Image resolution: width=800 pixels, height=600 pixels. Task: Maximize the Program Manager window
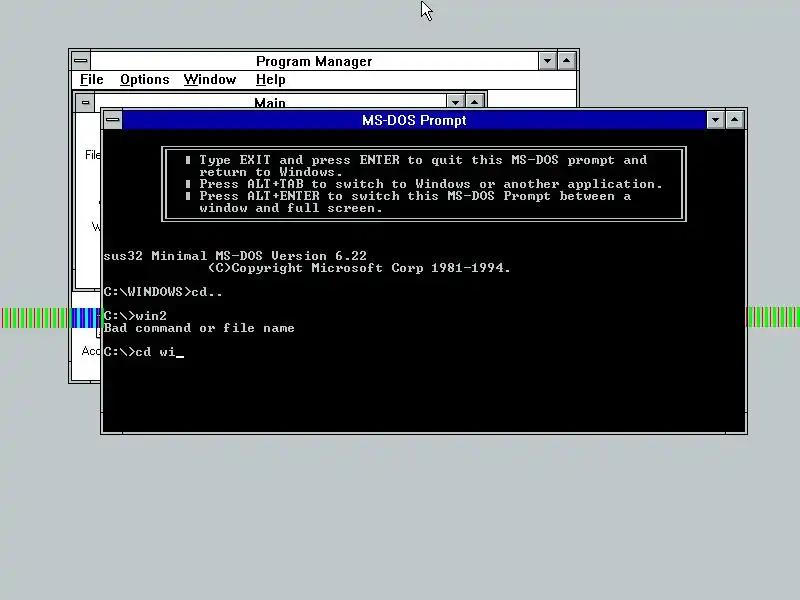pyautogui.click(x=567, y=61)
